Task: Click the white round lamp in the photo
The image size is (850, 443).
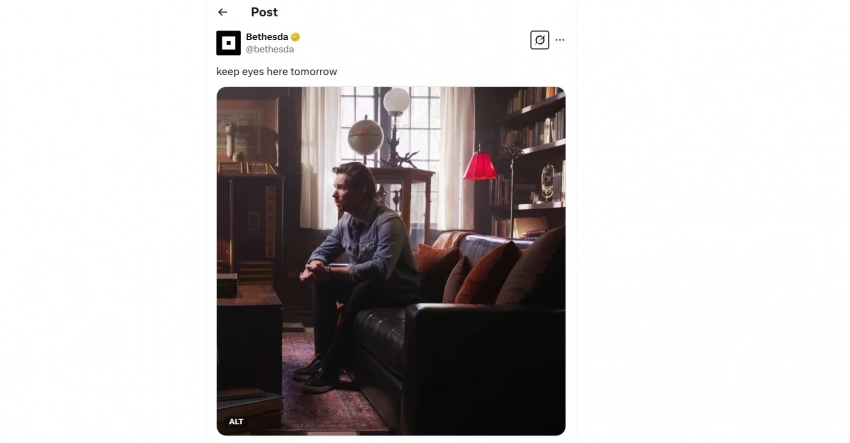Action: (396, 102)
